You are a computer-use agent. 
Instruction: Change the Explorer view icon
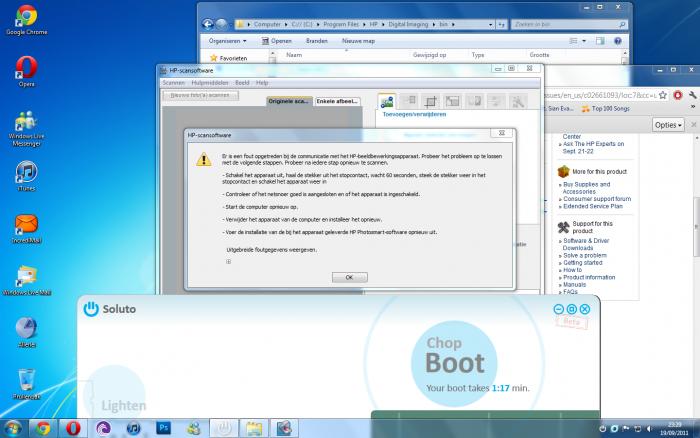574,41
